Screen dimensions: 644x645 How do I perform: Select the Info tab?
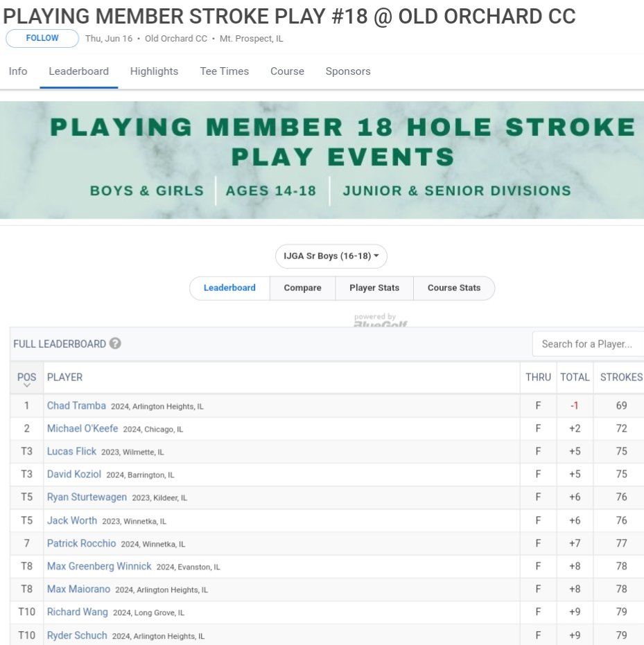pos(17,71)
